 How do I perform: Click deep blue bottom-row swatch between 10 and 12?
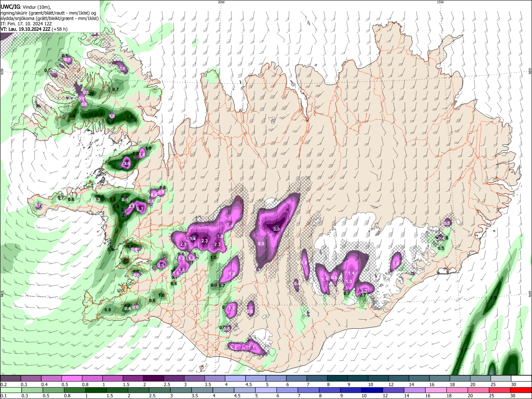click(x=372, y=390)
